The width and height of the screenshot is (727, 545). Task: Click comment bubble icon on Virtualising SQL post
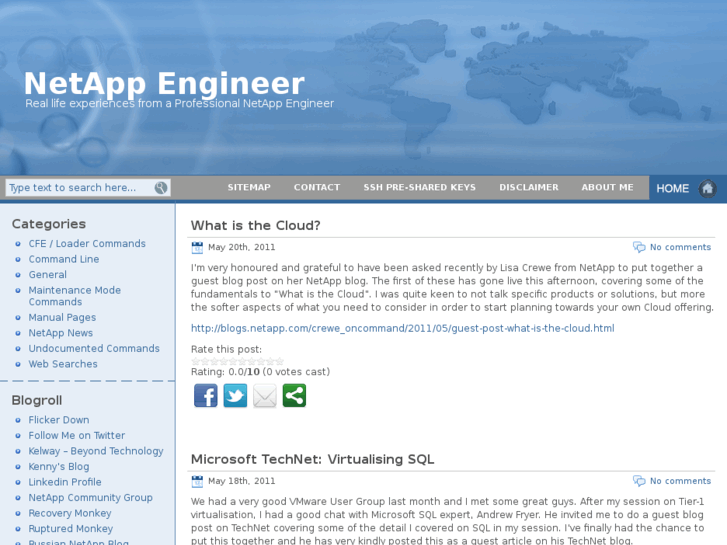coord(639,481)
